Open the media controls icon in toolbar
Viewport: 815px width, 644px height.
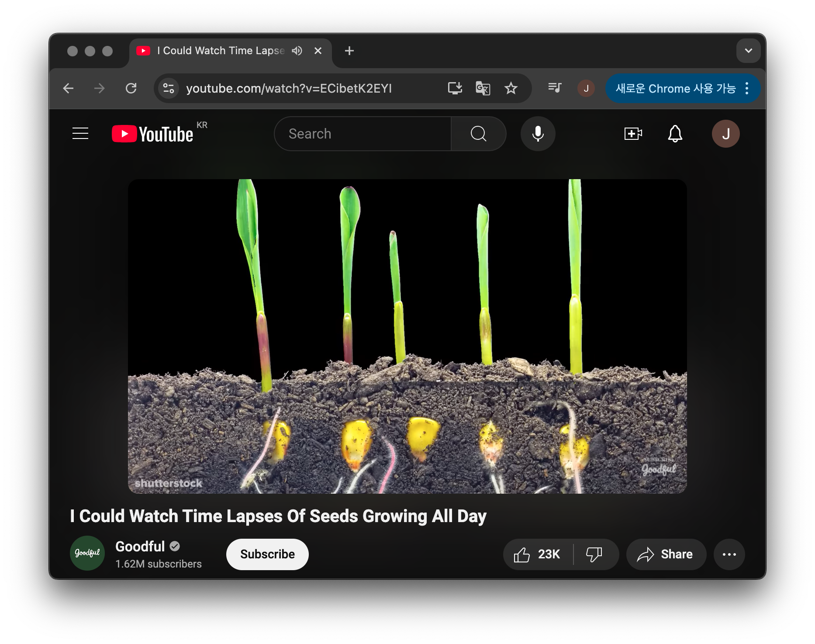point(555,88)
